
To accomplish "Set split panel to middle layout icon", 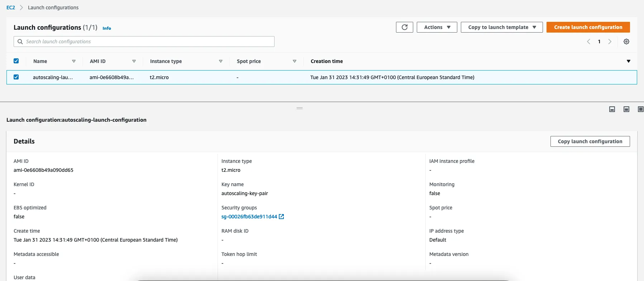I will coord(626,109).
